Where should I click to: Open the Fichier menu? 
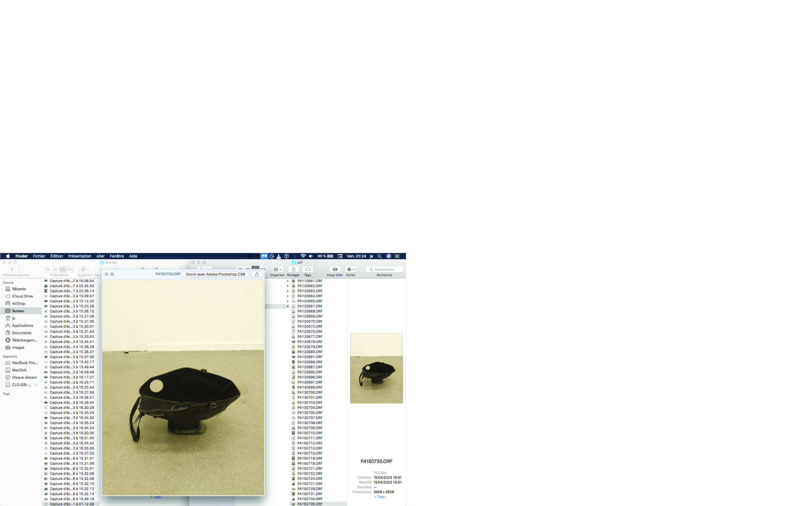[x=39, y=256]
